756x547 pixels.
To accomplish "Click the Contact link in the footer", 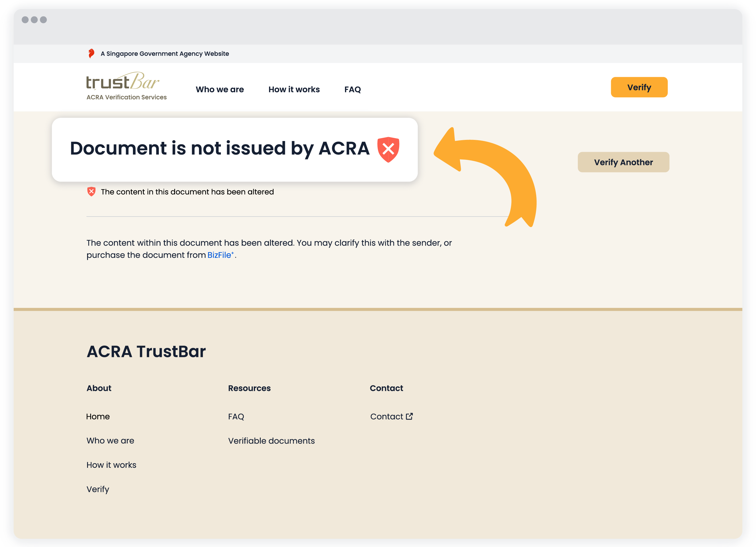I will pyautogui.click(x=387, y=416).
